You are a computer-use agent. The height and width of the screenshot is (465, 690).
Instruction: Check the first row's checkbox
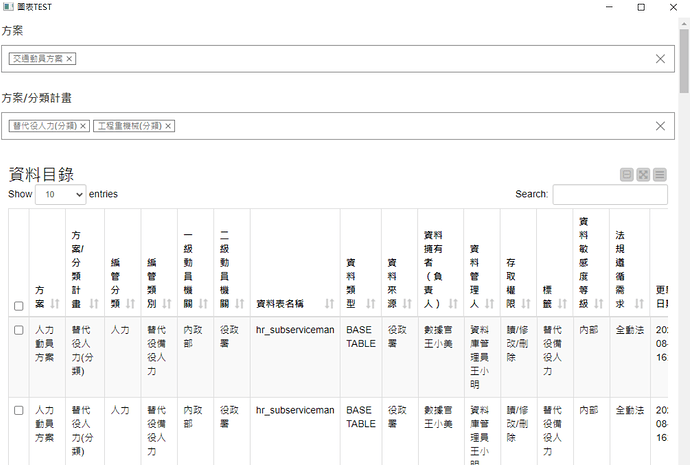click(x=19, y=329)
